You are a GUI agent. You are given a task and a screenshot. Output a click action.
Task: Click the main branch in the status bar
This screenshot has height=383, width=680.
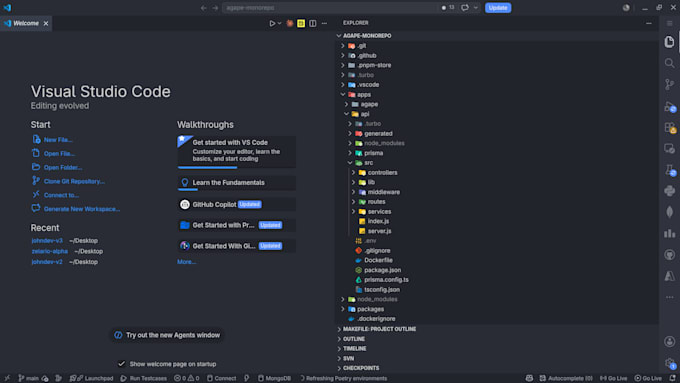point(28,378)
